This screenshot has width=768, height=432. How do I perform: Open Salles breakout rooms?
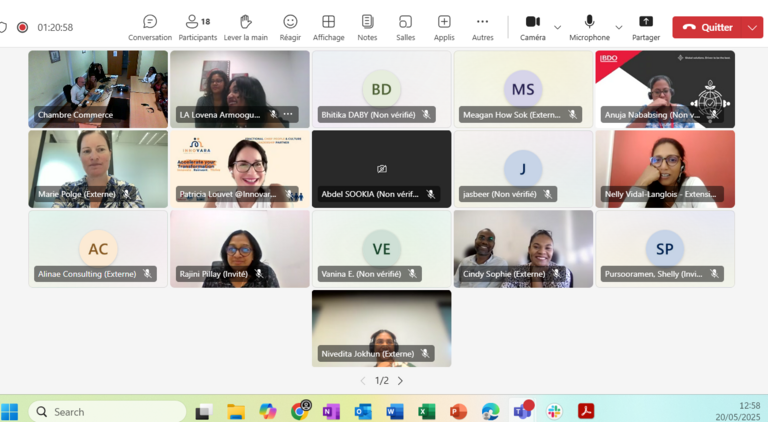point(405,27)
